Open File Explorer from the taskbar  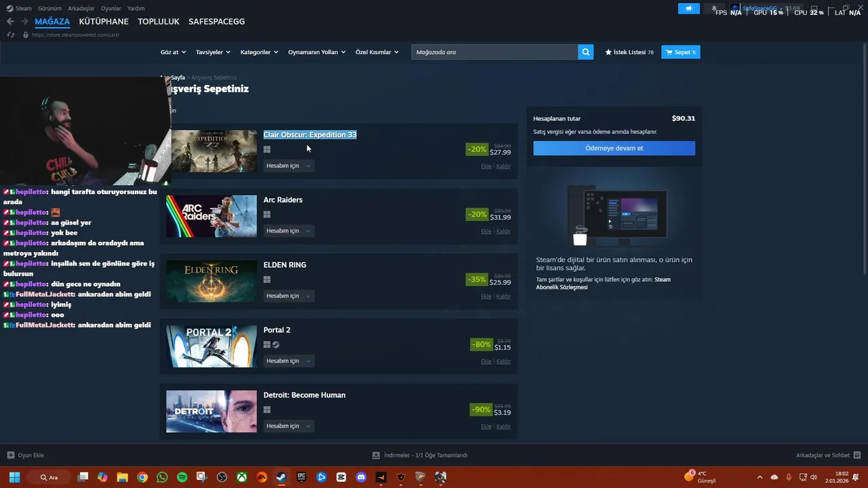[x=123, y=477]
